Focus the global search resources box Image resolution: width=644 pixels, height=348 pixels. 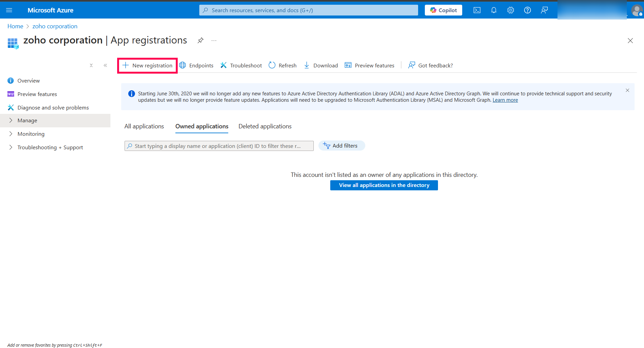click(309, 10)
